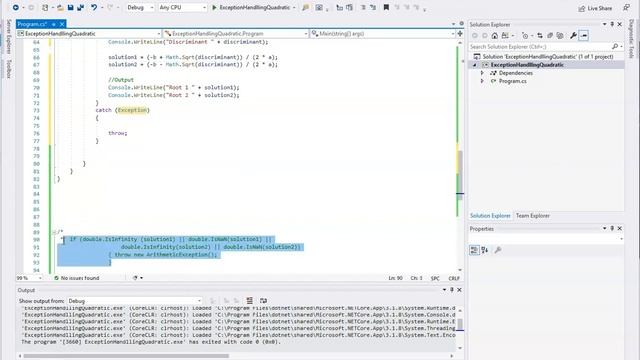Viewport: 640px width, 360px height.
Task: Open Solution Explorer window position dropdown
Action: [604, 24]
